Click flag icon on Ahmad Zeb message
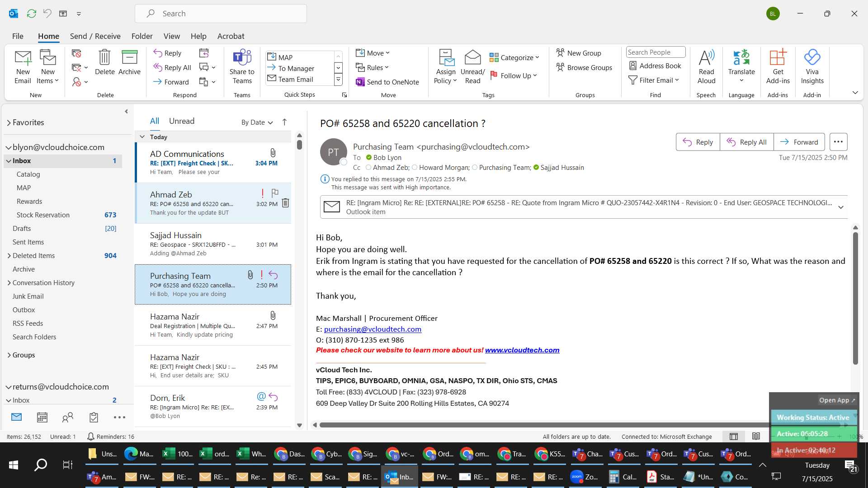868x488 pixels. tap(275, 193)
